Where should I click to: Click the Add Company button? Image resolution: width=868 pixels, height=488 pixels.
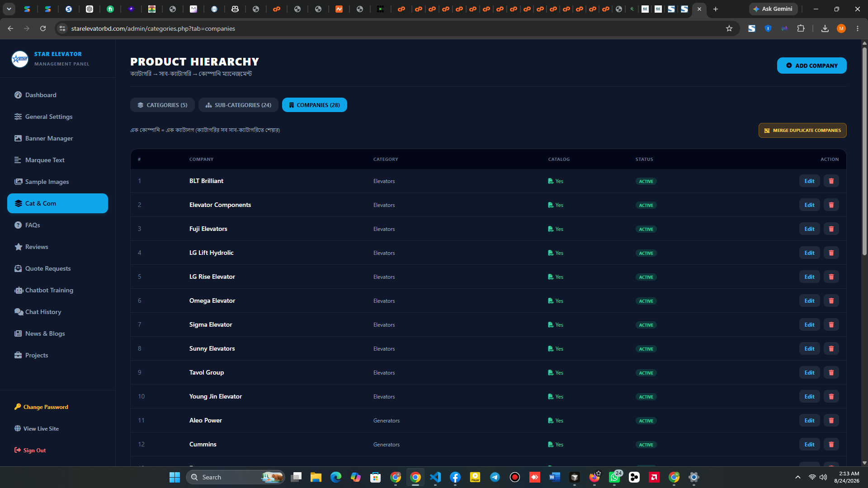pyautogui.click(x=811, y=66)
